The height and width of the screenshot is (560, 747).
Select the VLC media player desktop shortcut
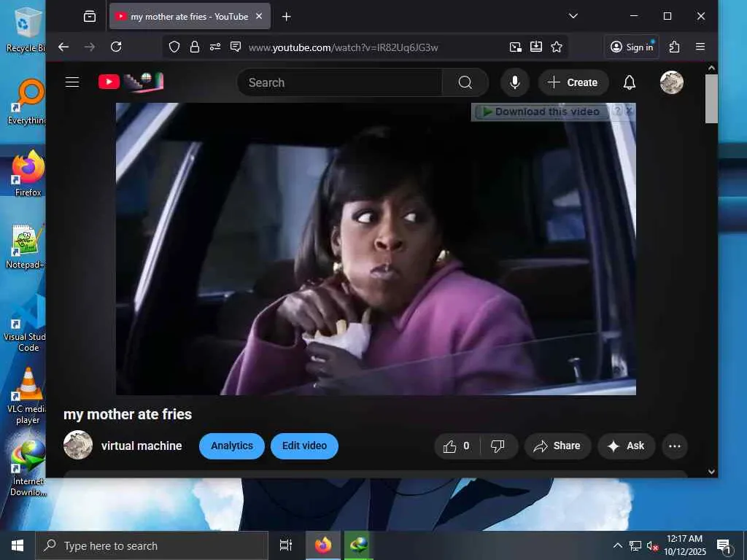coord(27,396)
